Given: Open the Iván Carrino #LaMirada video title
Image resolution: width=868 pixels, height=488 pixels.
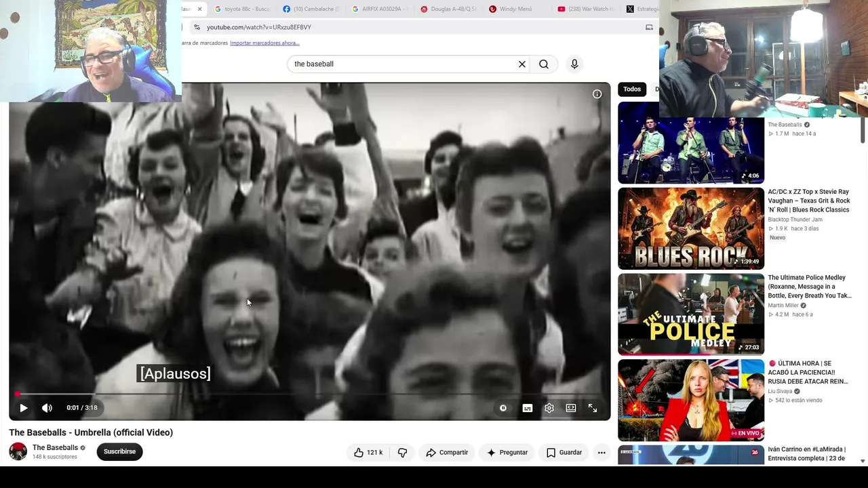Looking at the screenshot, I should pos(807,454).
